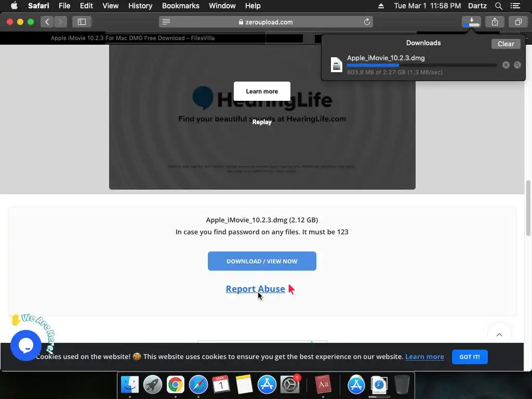Reload the current page

[367, 22]
